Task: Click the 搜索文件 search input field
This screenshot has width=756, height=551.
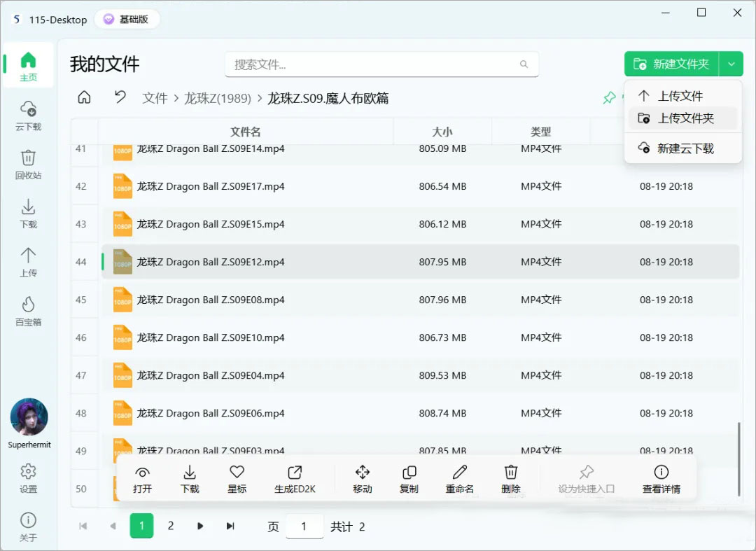Action: click(x=381, y=64)
